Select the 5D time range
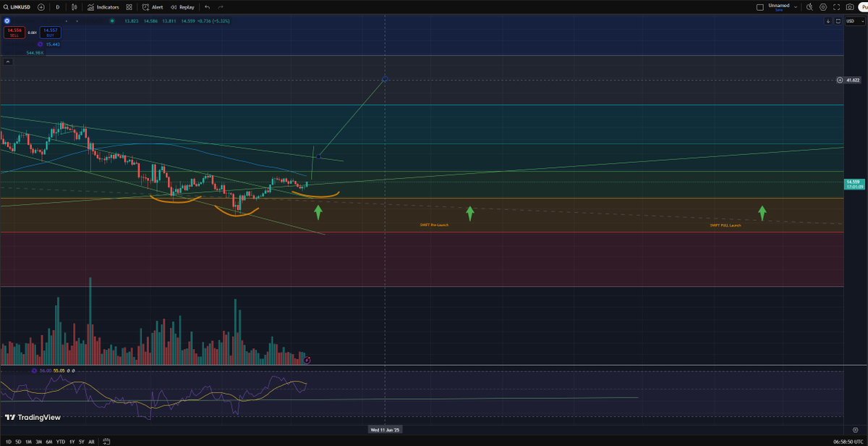 [x=18, y=441]
